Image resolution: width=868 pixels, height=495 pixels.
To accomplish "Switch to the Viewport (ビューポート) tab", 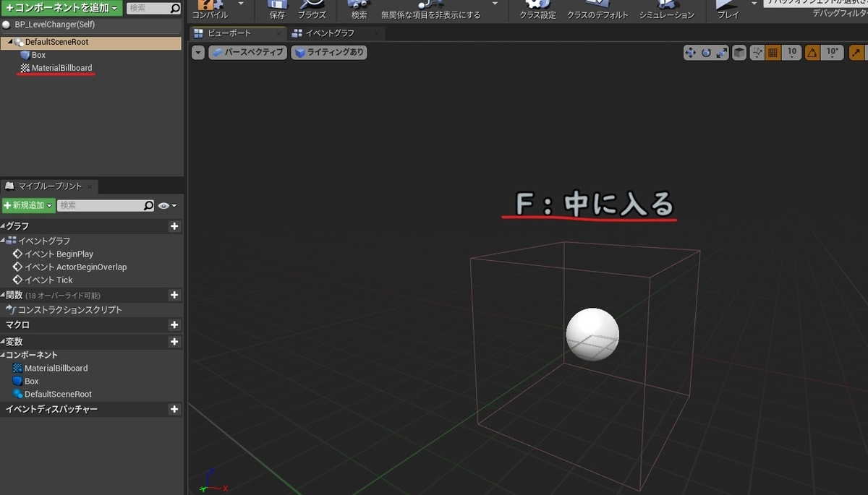I will tap(229, 33).
